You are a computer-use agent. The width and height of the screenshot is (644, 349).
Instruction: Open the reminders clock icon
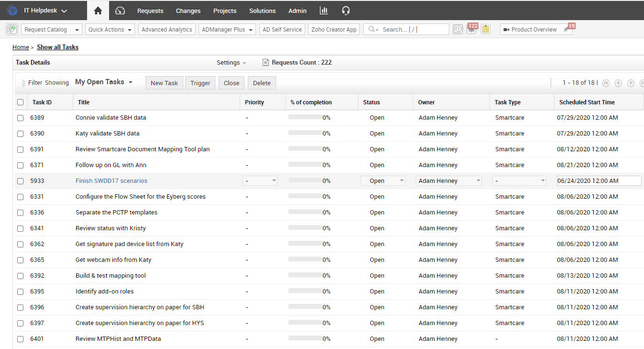(458, 29)
